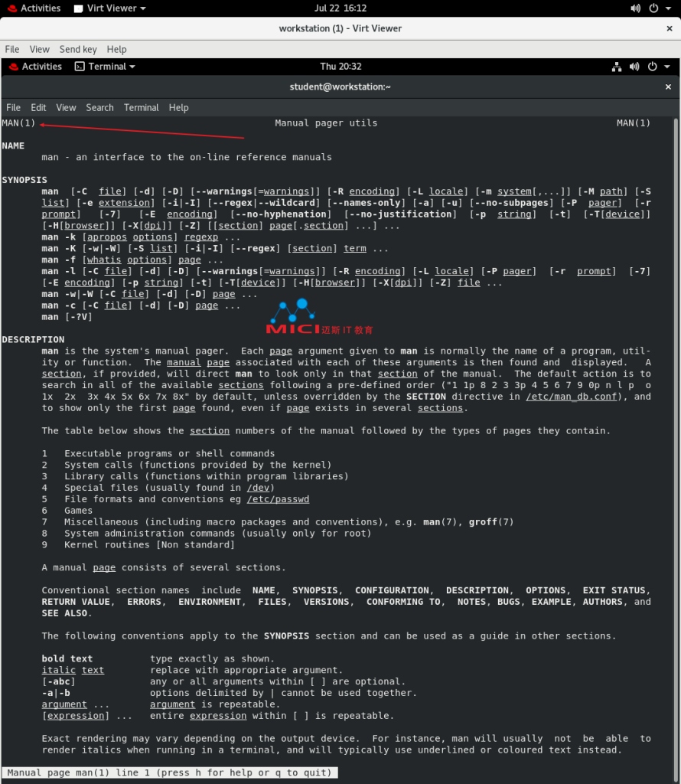The image size is (681, 784).
Task: Click the 'bold text' convention entry
Action: [x=67, y=658]
